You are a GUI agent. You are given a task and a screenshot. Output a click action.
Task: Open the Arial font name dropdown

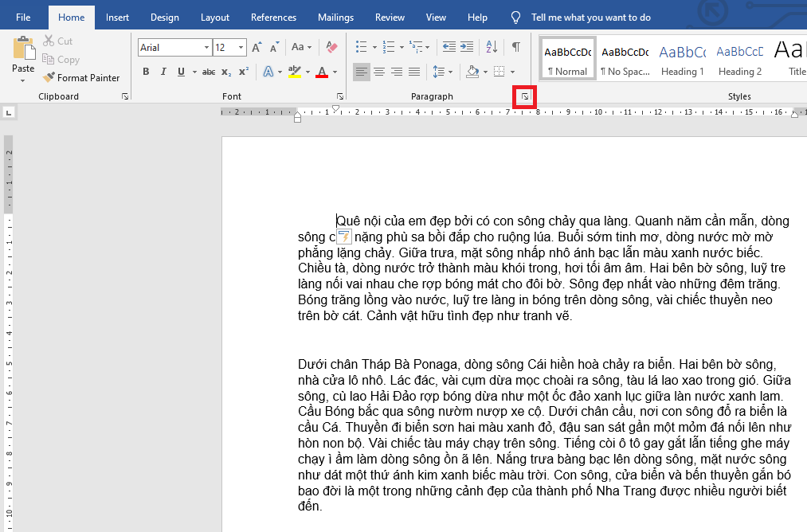coord(206,48)
